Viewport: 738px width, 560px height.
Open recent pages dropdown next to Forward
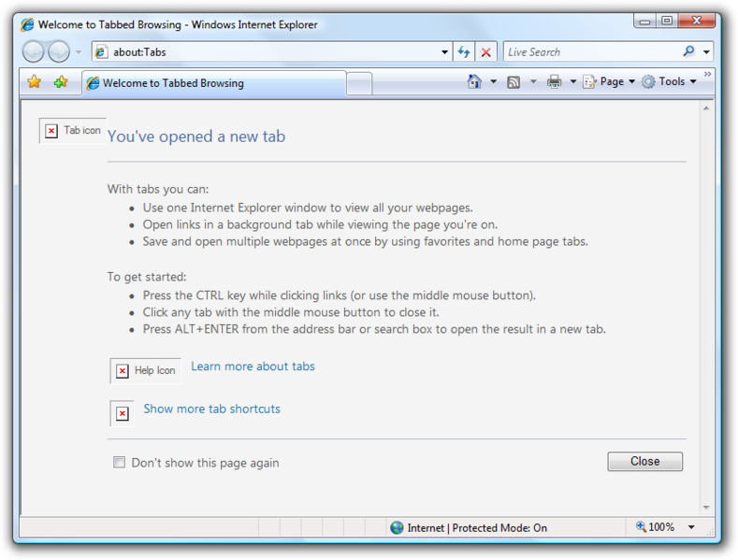coord(79,51)
